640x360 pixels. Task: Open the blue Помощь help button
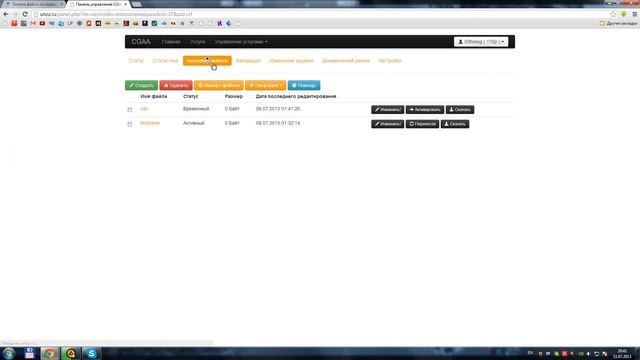pos(304,85)
